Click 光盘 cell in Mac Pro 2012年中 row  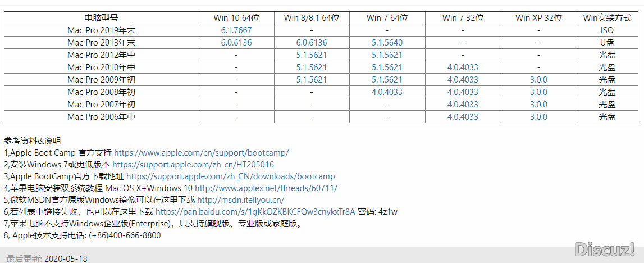tap(607, 55)
